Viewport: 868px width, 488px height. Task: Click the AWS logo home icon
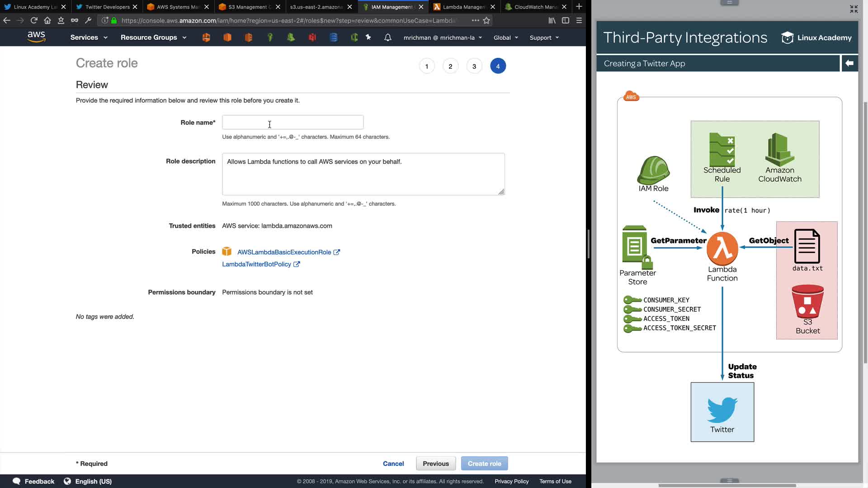pyautogui.click(x=36, y=37)
